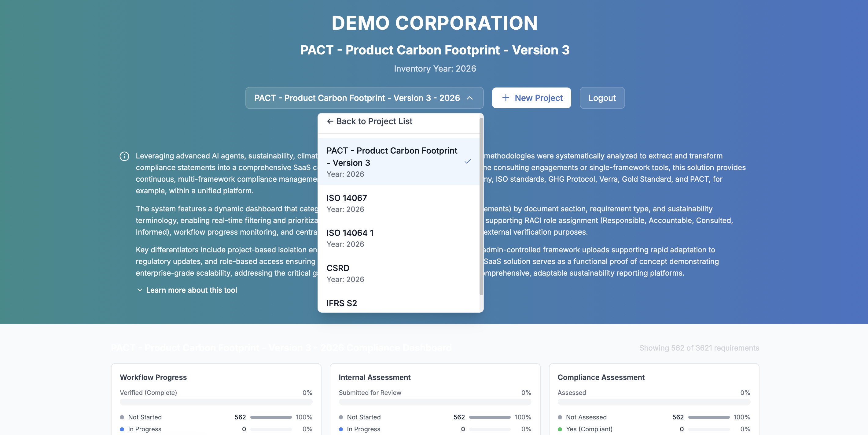
Task: Click the back arrow icon in dropdown
Action: pyautogui.click(x=330, y=121)
